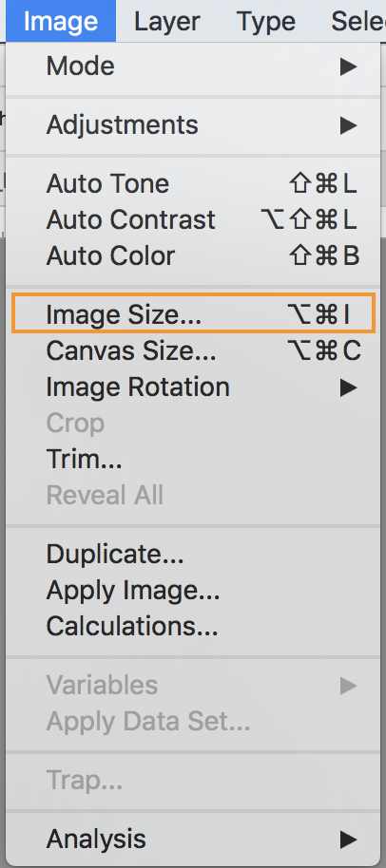Screen dimensions: 386x868
Task: Open the Type menu
Action: coord(266,22)
